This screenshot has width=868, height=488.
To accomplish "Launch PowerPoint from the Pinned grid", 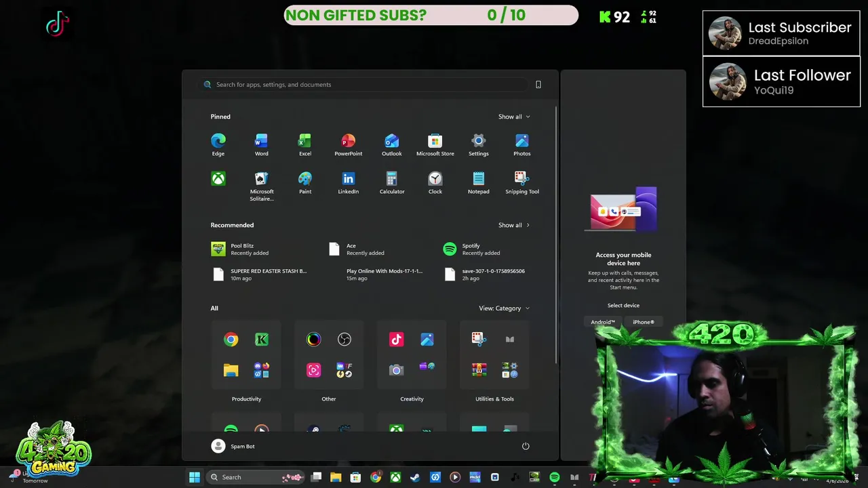I will tap(348, 144).
